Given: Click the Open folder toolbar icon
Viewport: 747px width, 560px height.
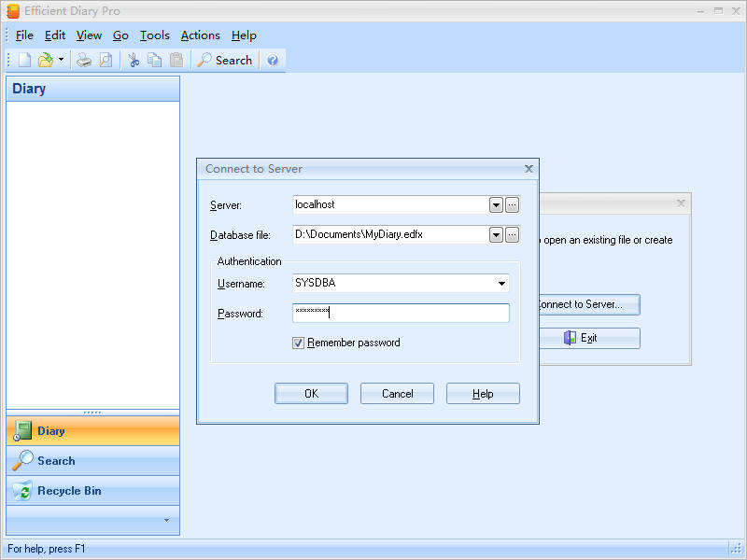Looking at the screenshot, I should [x=45, y=60].
